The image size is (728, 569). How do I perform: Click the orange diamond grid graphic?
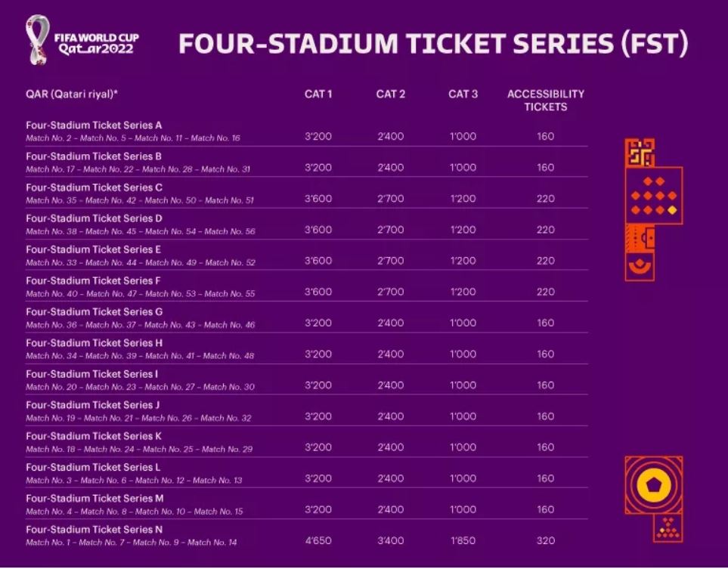coord(654,196)
